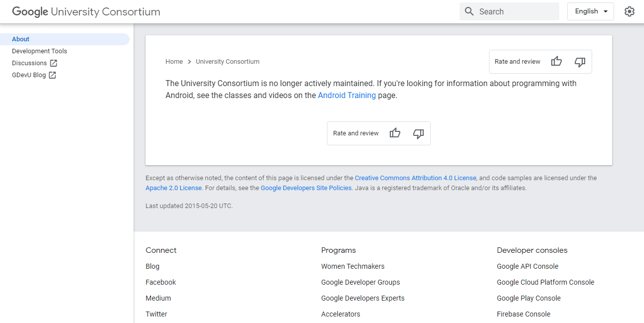Viewport: 644px width, 323px height.
Task: Open Firebase Console footer link
Action: pos(523,314)
